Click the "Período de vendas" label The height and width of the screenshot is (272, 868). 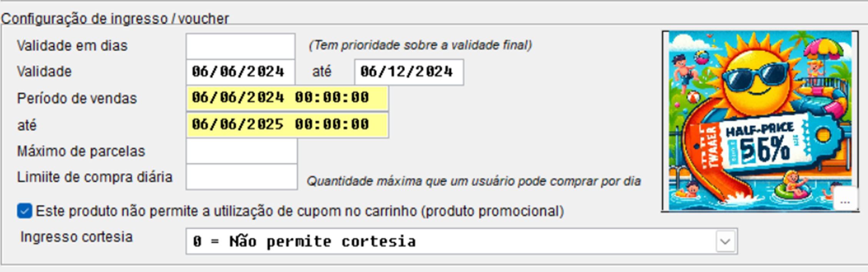click(76, 98)
